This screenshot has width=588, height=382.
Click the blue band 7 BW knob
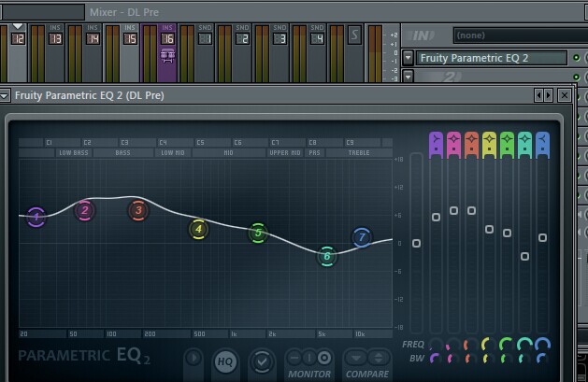coord(542,359)
